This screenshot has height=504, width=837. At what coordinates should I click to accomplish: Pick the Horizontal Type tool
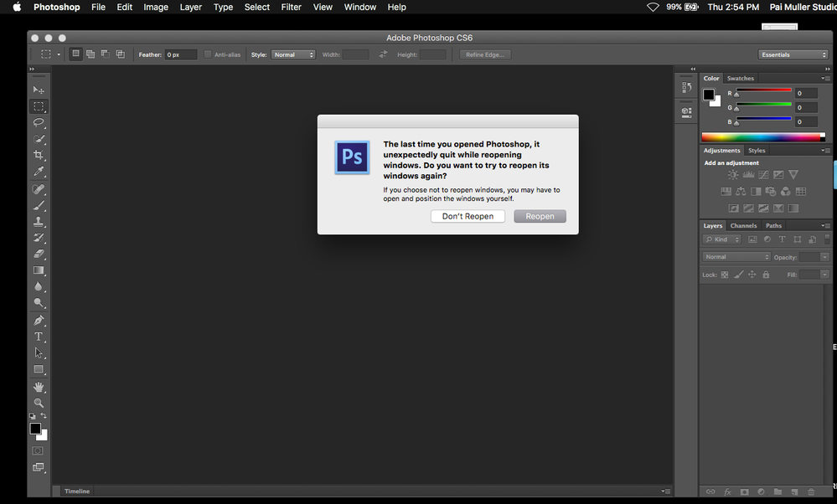(39, 336)
